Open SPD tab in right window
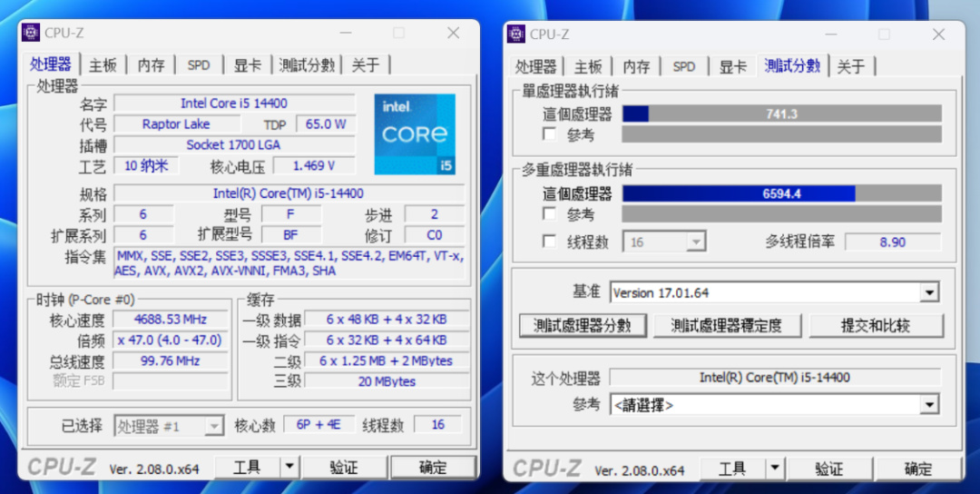Image resolution: width=980 pixels, height=494 pixels. 684,66
